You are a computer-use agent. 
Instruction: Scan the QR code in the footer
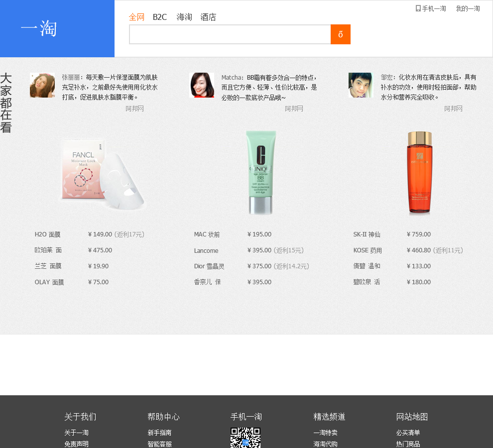[x=245, y=438]
